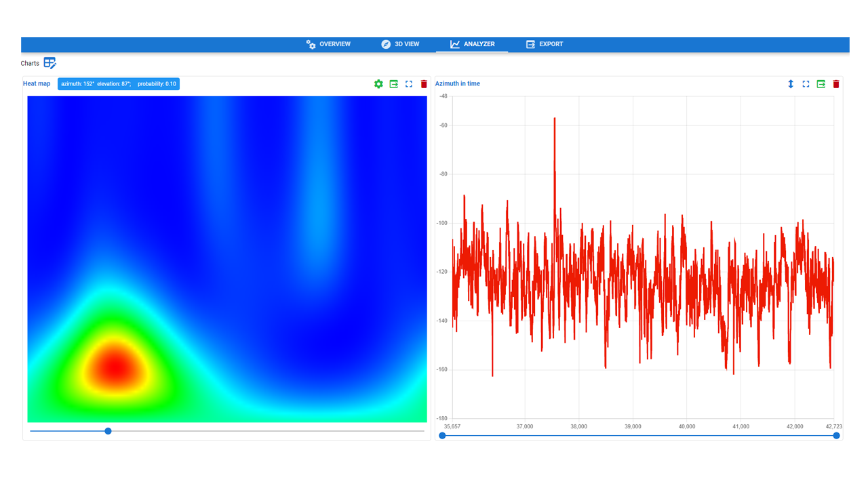This screenshot has height=488, width=868.
Task: Delete the heat map chart
Action: coord(424,84)
